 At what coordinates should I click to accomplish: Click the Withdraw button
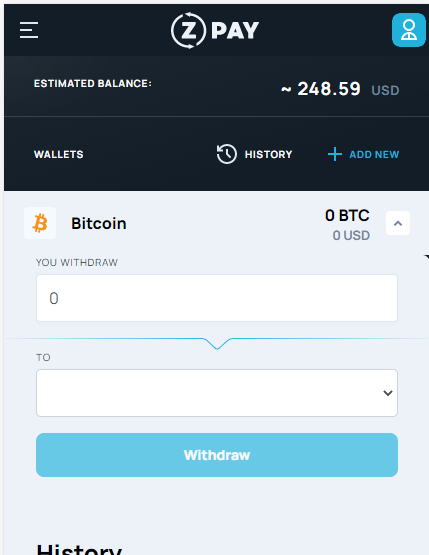[x=217, y=455]
